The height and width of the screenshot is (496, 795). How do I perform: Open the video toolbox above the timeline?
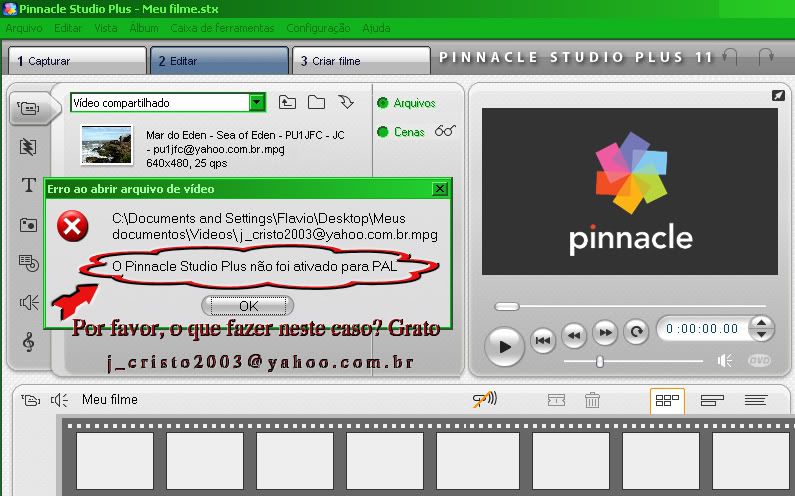tap(30, 400)
